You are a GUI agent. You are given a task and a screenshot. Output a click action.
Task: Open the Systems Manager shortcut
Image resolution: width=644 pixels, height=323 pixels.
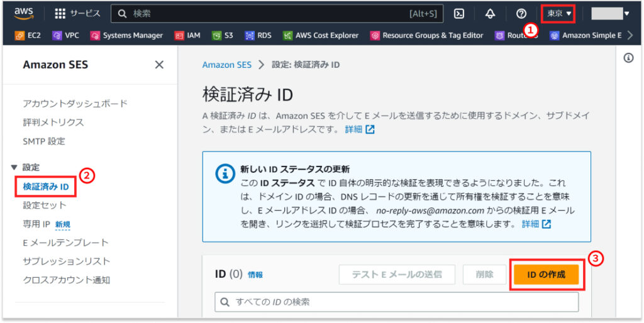(x=126, y=35)
